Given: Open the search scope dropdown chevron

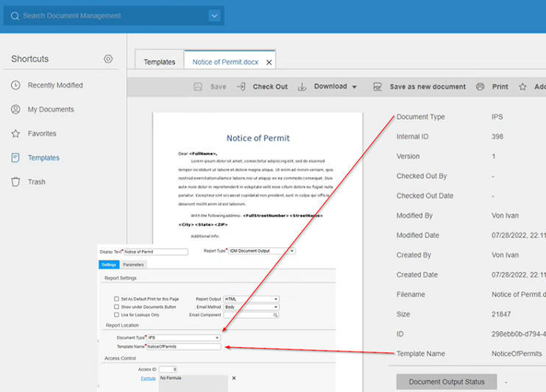Looking at the screenshot, I should pos(214,15).
